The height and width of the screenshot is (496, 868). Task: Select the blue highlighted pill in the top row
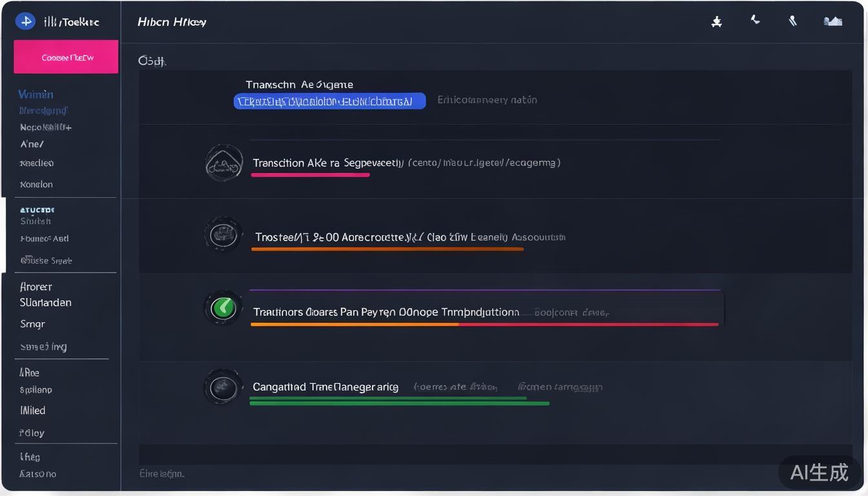tap(329, 101)
